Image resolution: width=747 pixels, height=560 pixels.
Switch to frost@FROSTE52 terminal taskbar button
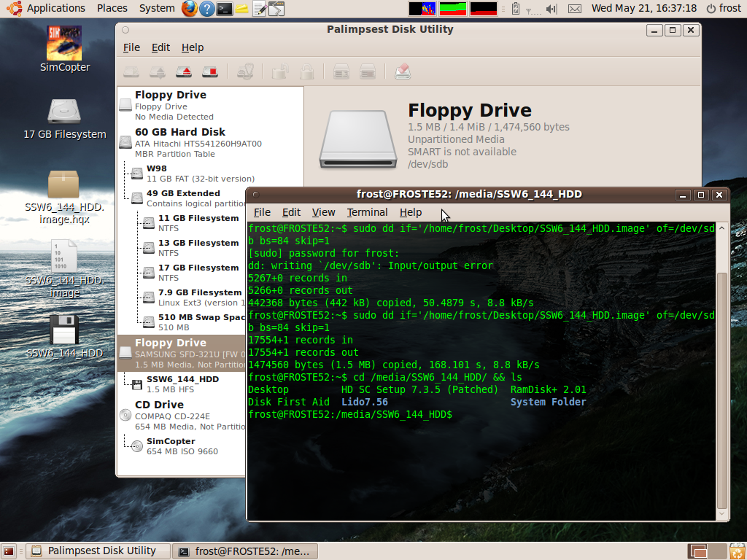pos(245,551)
